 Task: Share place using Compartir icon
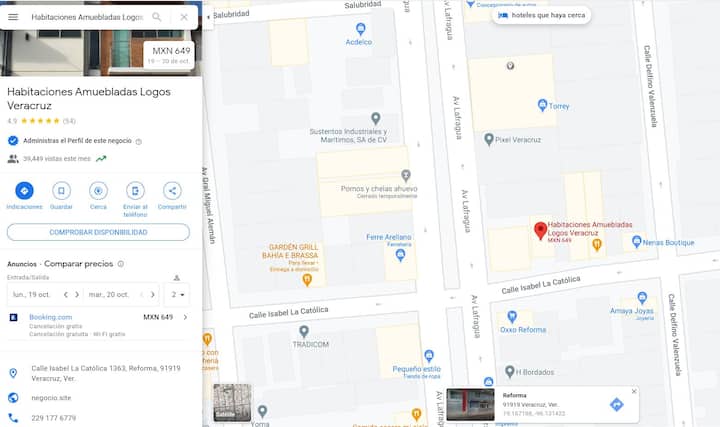(x=172, y=191)
